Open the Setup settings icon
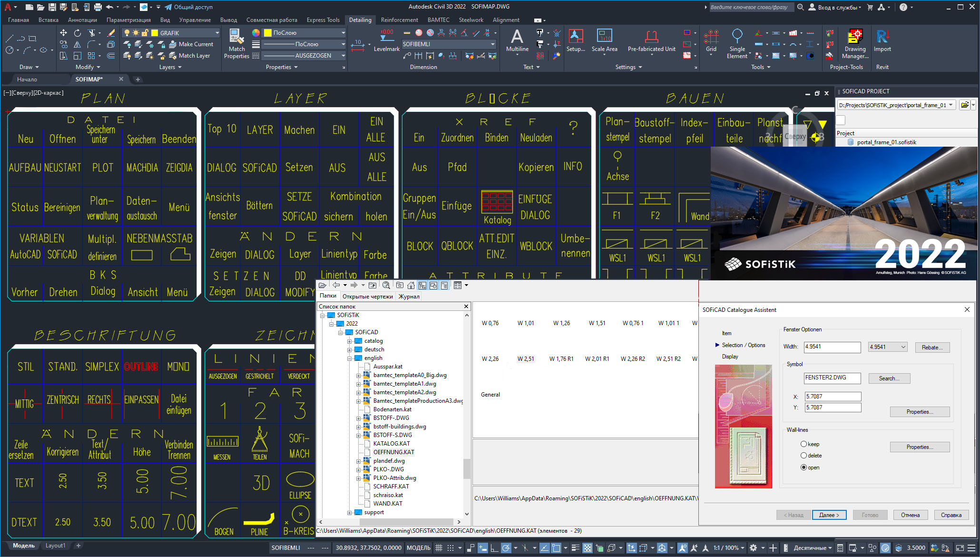This screenshot has height=557, width=980. [x=576, y=37]
